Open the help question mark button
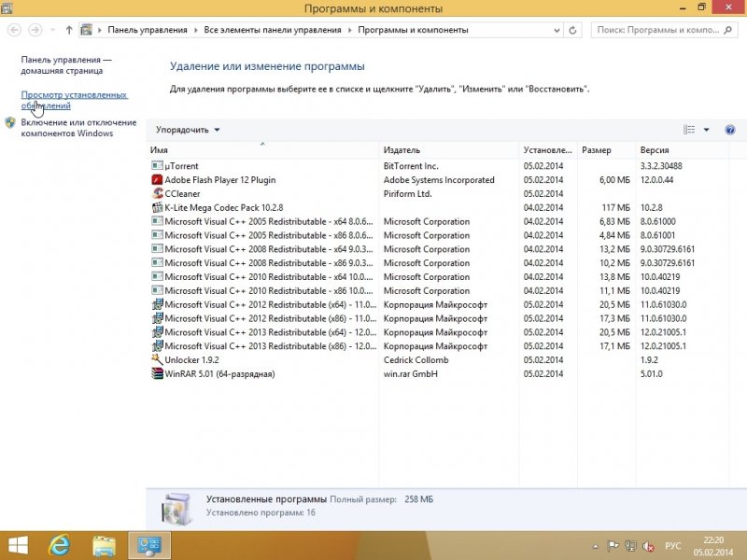Image resolution: width=747 pixels, height=560 pixels. [729, 130]
